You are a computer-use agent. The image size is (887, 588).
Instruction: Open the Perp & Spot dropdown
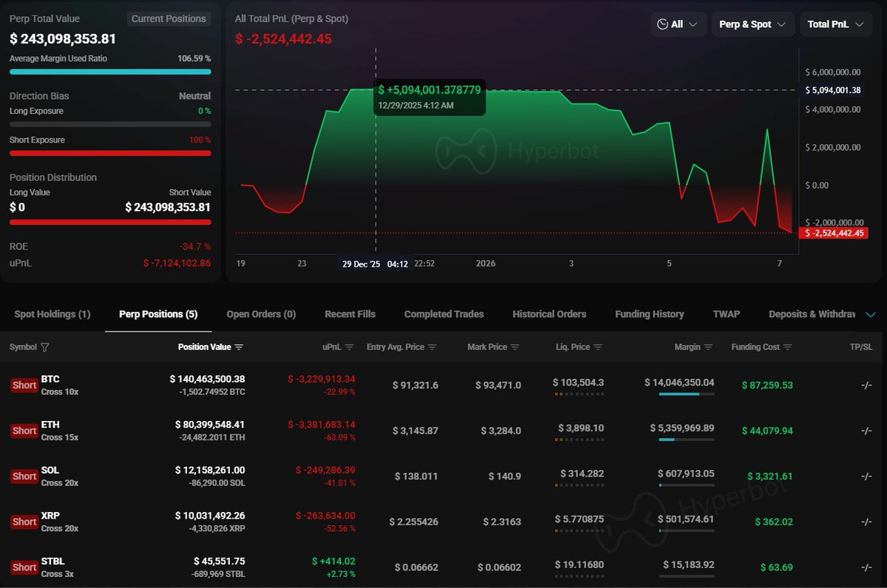(753, 24)
